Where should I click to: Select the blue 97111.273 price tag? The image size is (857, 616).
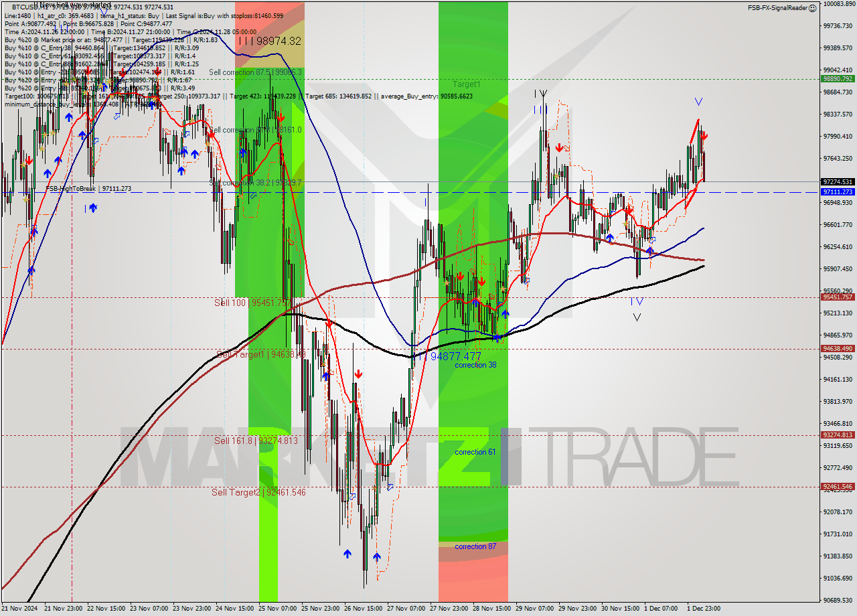click(x=838, y=191)
